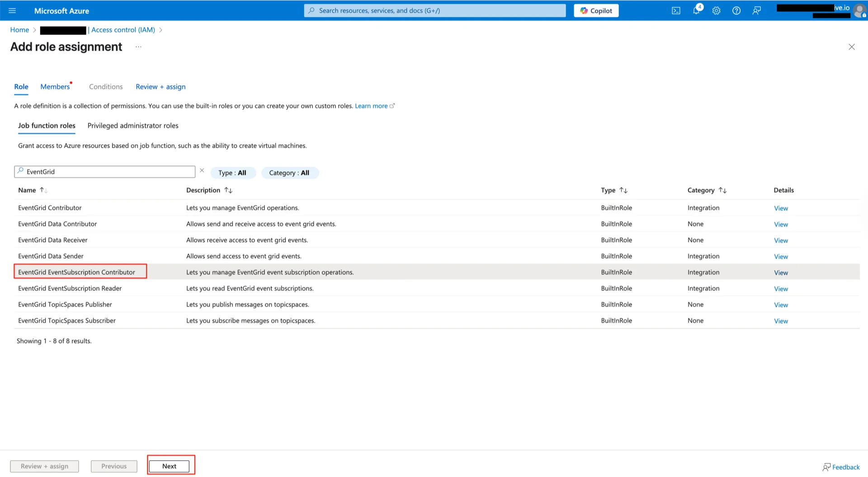View details for EventGrid Contributor
The height and width of the screenshot is (477, 868).
(x=781, y=208)
